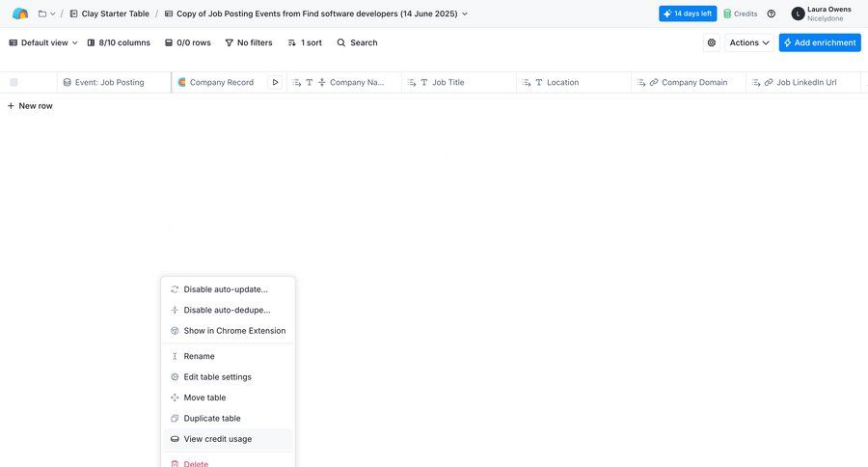Image resolution: width=868 pixels, height=467 pixels.
Task: Add a New row
Action: click(30, 106)
